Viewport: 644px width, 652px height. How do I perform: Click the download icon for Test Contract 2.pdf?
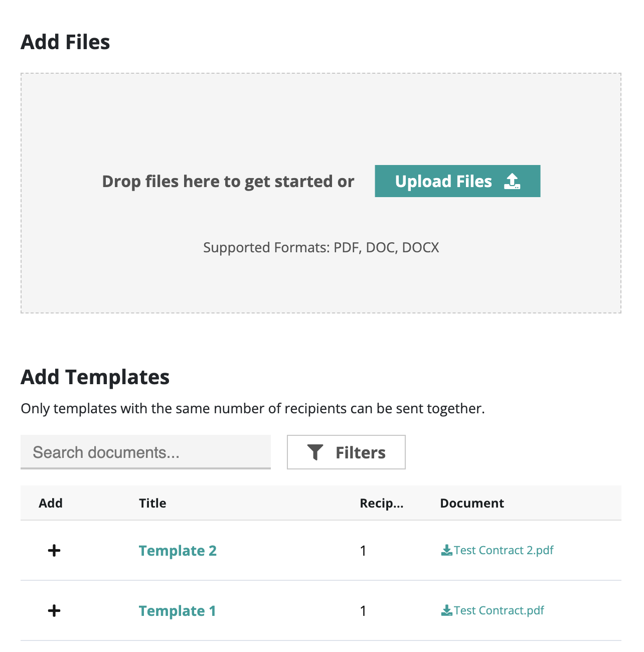[446, 550]
